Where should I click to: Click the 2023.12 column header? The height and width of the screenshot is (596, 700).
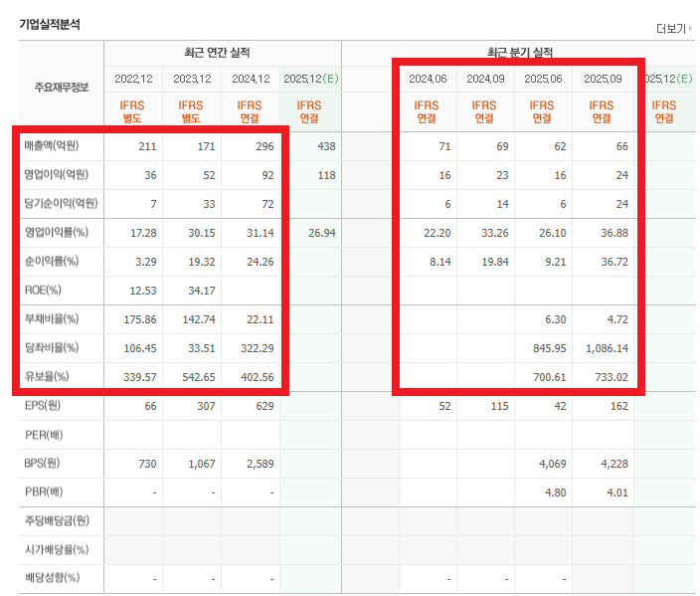pos(192,79)
